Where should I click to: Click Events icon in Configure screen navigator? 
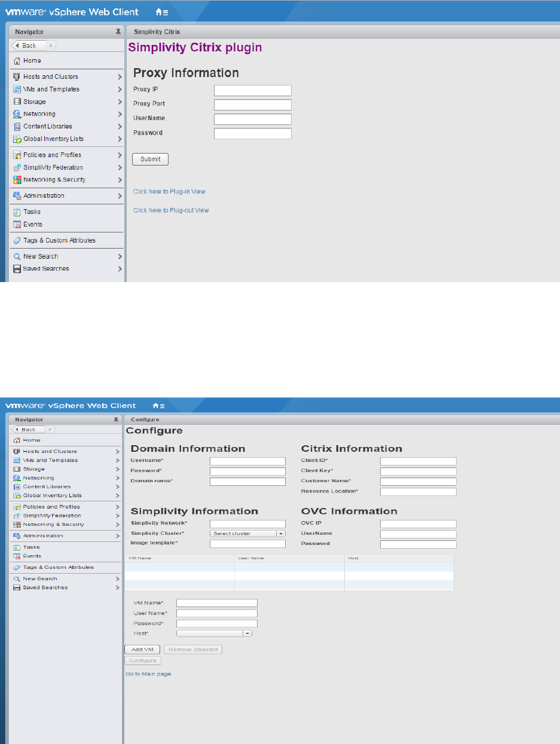pos(17,556)
